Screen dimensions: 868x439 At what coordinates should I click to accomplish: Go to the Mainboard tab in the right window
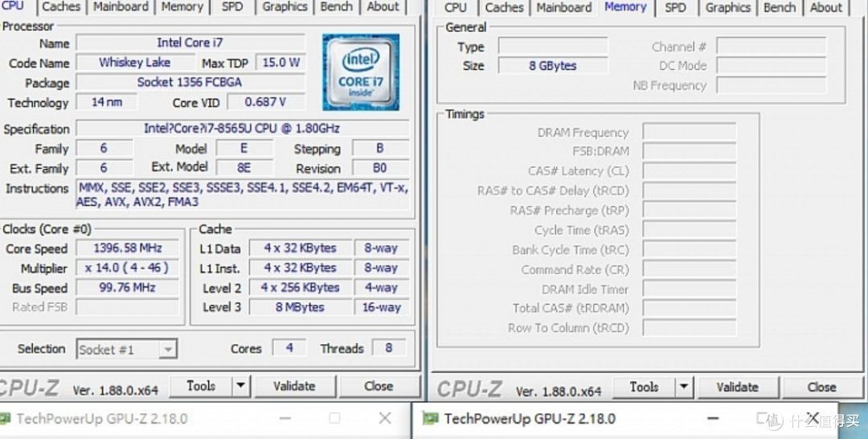[x=563, y=7]
